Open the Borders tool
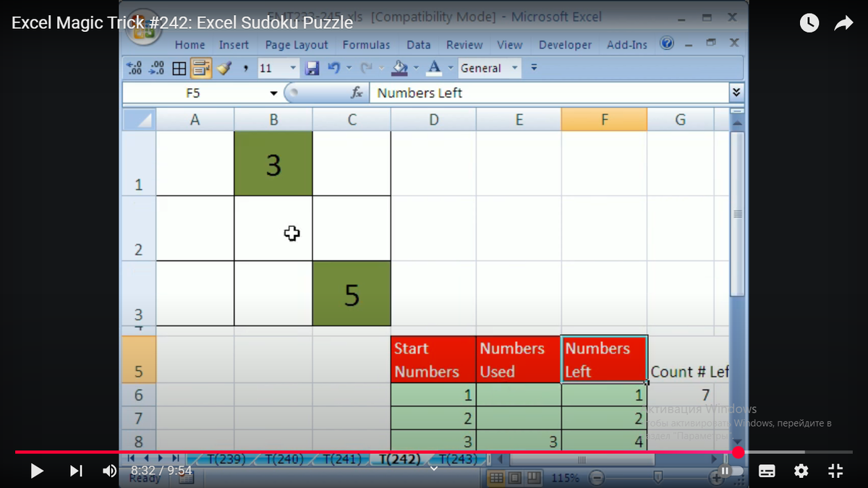The height and width of the screenshot is (488, 868). pyautogui.click(x=179, y=69)
